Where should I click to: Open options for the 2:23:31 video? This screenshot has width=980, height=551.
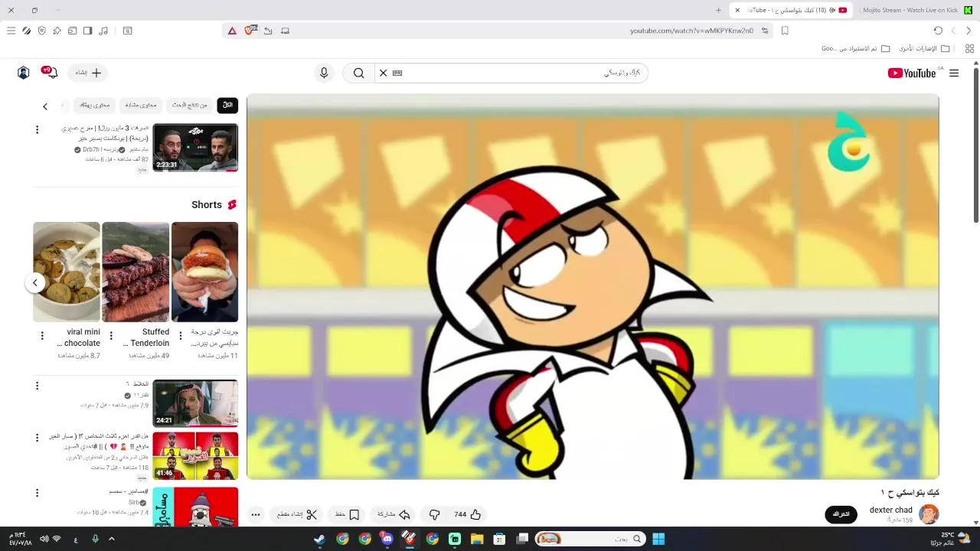click(37, 130)
